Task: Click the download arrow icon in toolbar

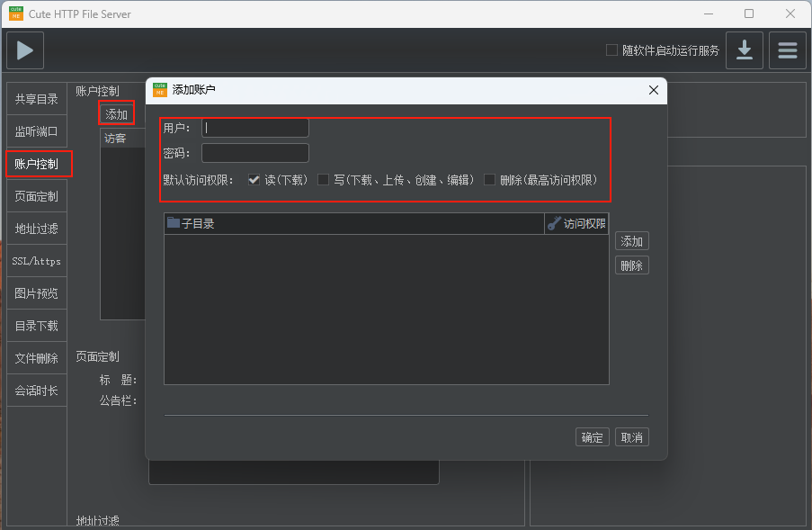Action: (x=745, y=50)
